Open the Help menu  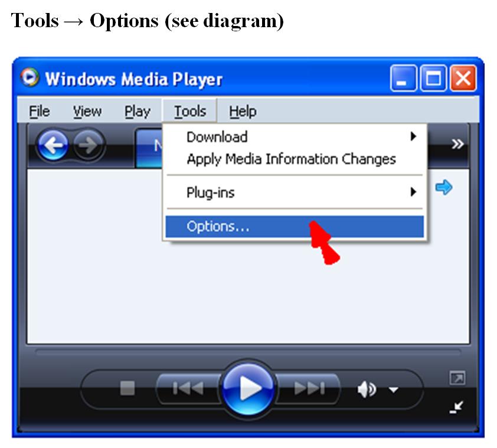pos(241,111)
